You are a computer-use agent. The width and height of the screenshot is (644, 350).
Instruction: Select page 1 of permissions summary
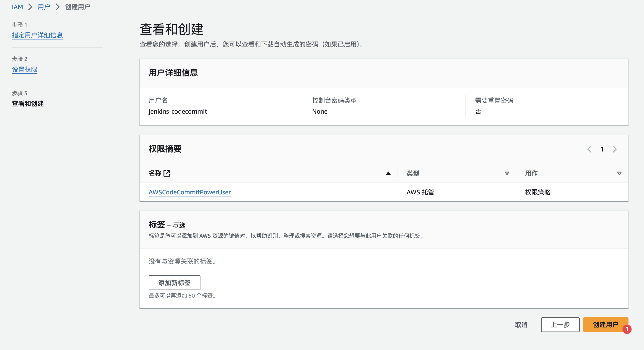pos(602,149)
